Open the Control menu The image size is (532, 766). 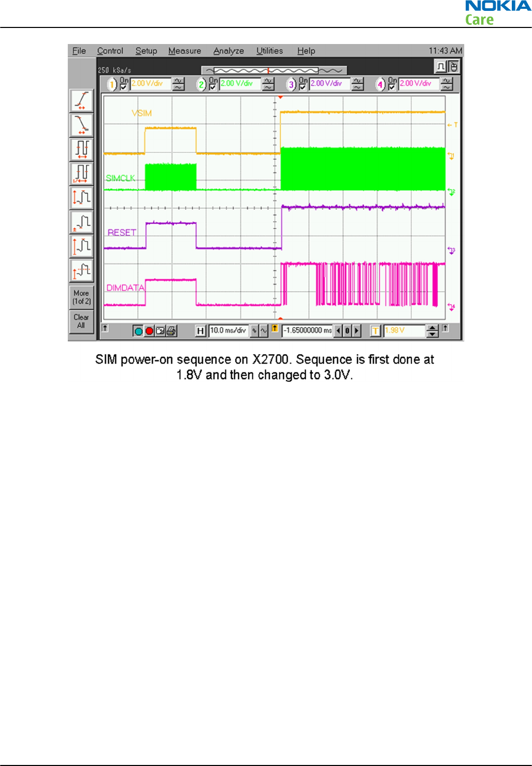point(110,51)
